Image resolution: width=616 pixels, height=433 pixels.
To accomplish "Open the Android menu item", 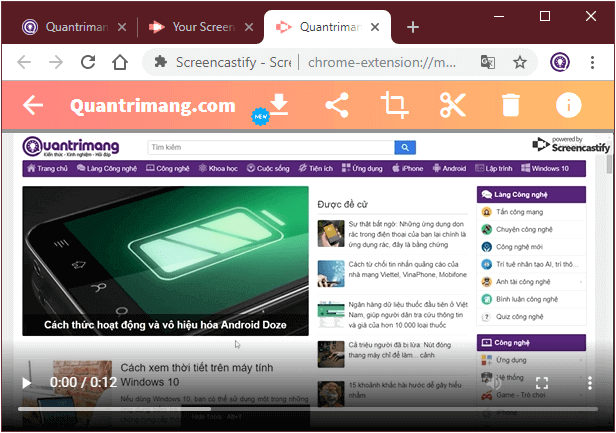I will click(449, 168).
